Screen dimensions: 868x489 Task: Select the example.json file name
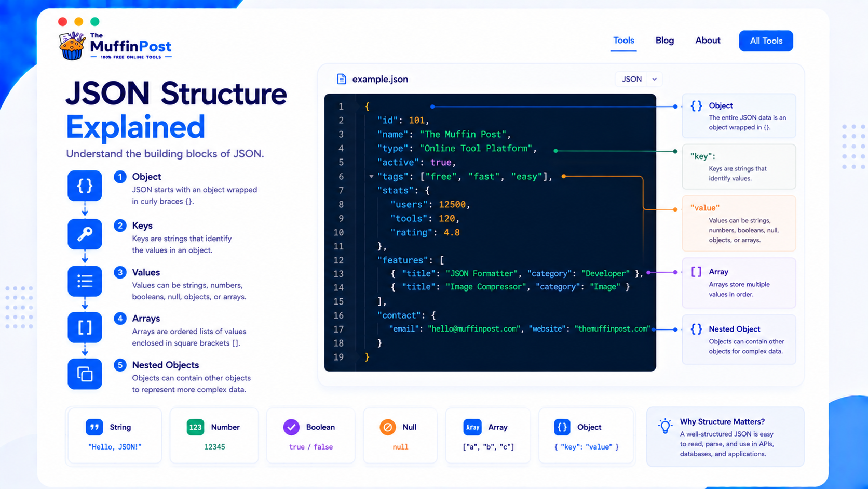pyautogui.click(x=380, y=79)
